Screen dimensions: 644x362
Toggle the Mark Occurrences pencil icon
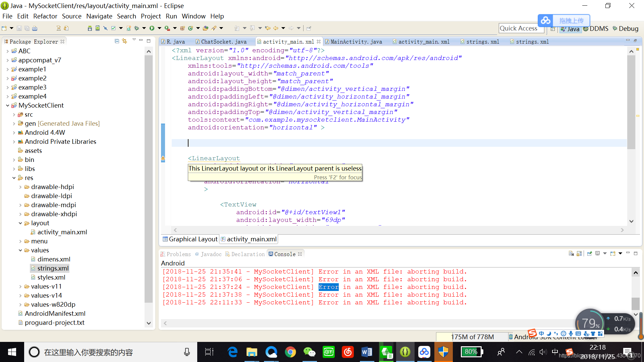click(x=214, y=28)
